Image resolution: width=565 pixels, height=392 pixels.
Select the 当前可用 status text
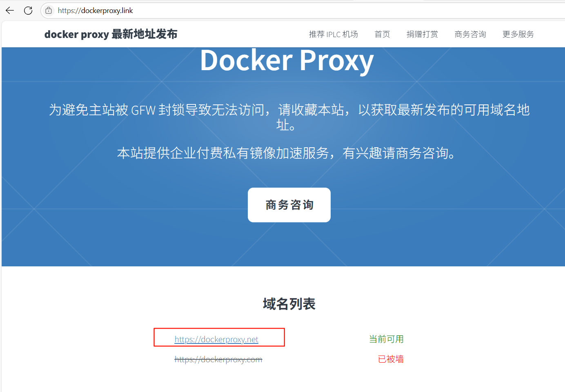tap(387, 339)
